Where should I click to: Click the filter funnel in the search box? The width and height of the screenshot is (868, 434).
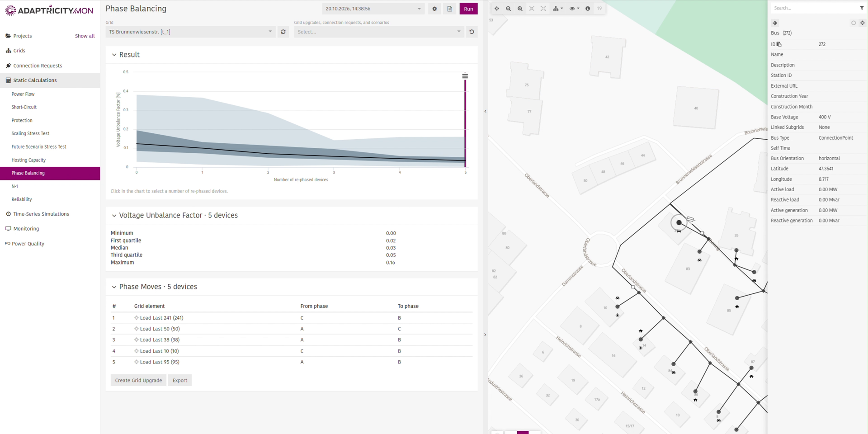pos(862,8)
